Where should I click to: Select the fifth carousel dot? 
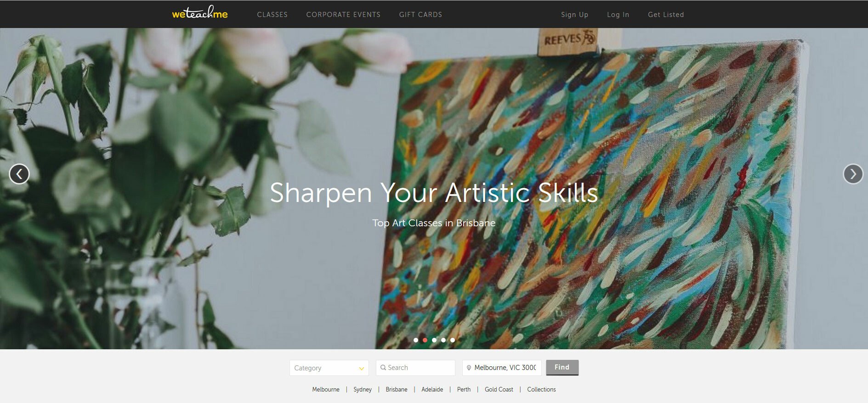(453, 340)
